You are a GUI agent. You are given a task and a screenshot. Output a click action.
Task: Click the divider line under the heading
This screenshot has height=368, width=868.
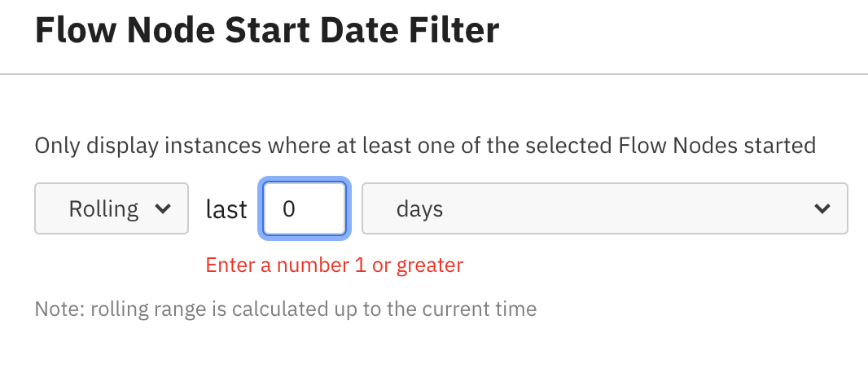point(434,74)
